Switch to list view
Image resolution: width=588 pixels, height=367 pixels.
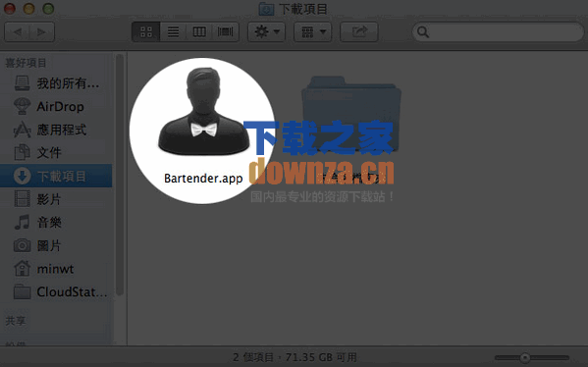173,31
